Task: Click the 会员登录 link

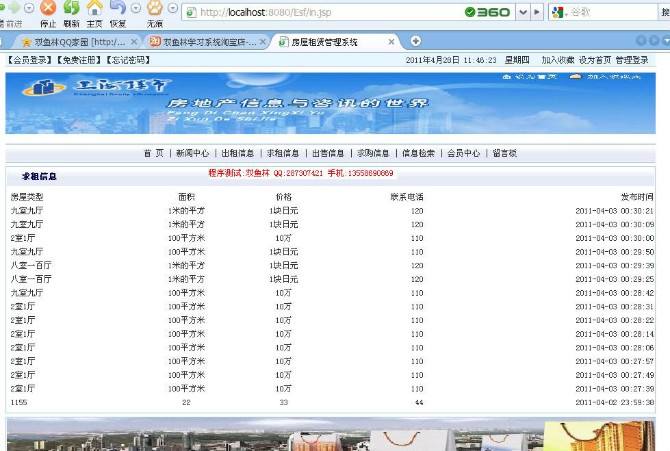Action: 29,60
